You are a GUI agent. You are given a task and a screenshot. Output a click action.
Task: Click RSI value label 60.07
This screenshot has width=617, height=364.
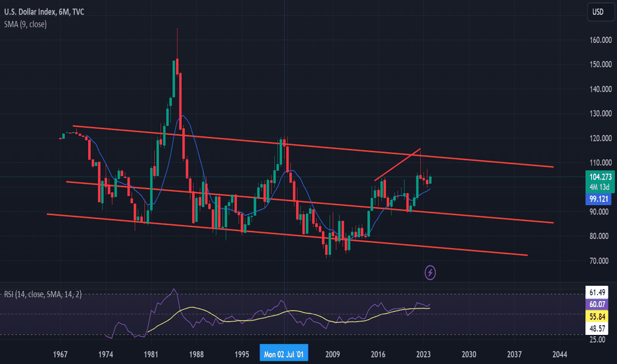point(597,304)
